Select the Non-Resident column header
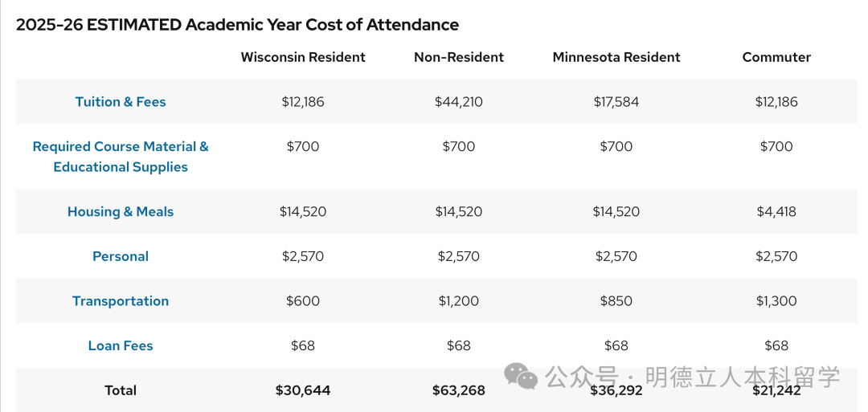The height and width of the screenshot is (412, 868). [459, 57]
